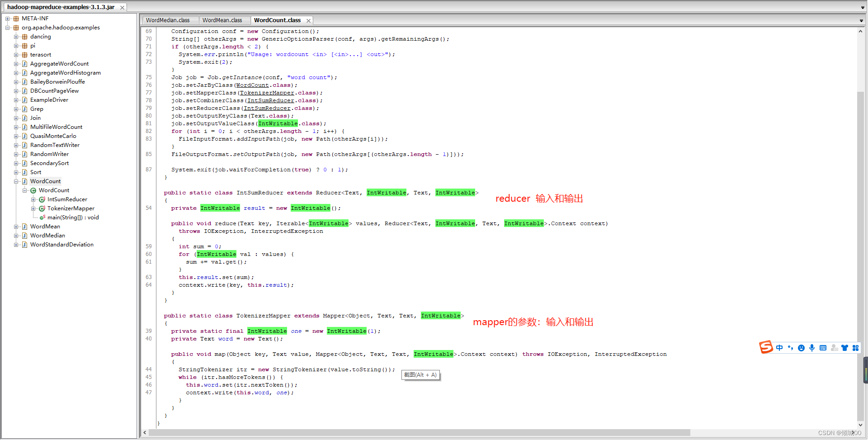Toggle the punctuation mode in Sogou bar

[x=790, y=348]
